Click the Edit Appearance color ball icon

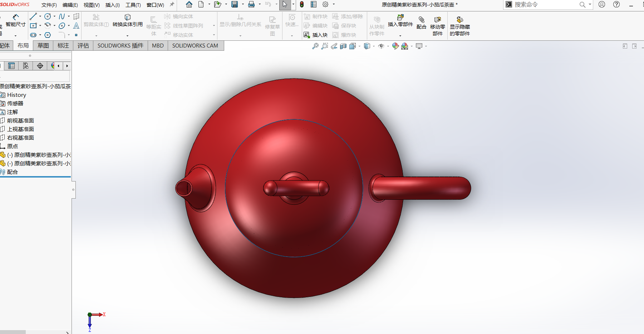(x=395, y=46)
